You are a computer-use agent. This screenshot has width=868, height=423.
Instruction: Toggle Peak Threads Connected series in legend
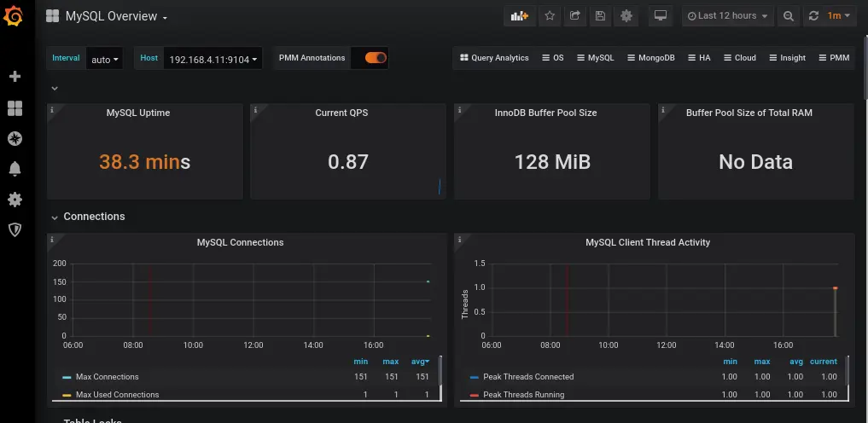tap(528, 377)
